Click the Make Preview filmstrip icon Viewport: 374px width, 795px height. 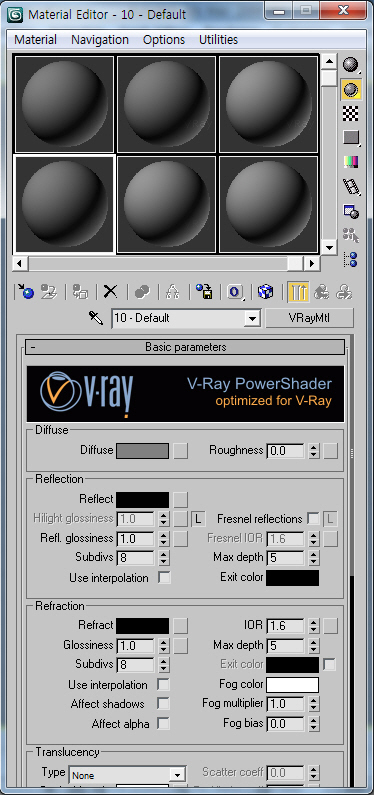(x=351, y=186)
